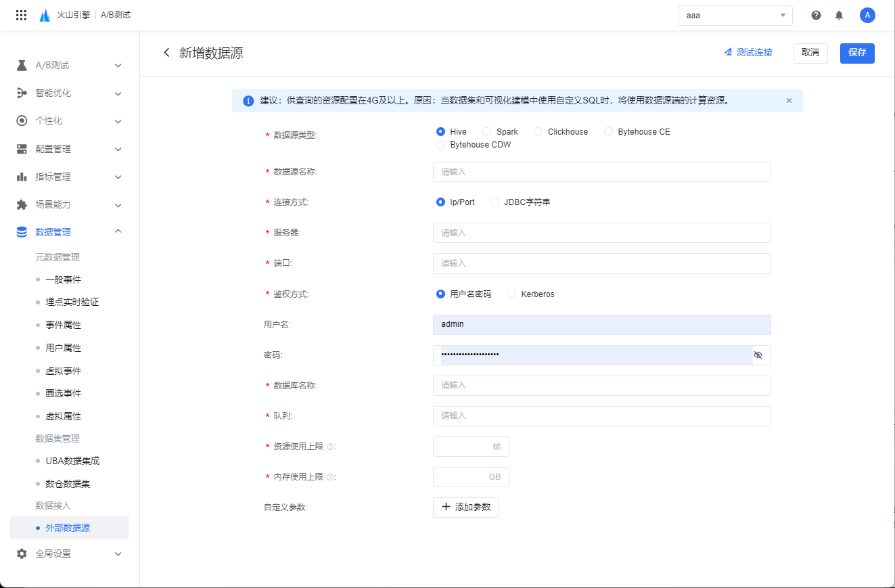Expand the 场景能力 sidebar menu
This screenshot has width=895, height=588.
(x=118, y=204)
